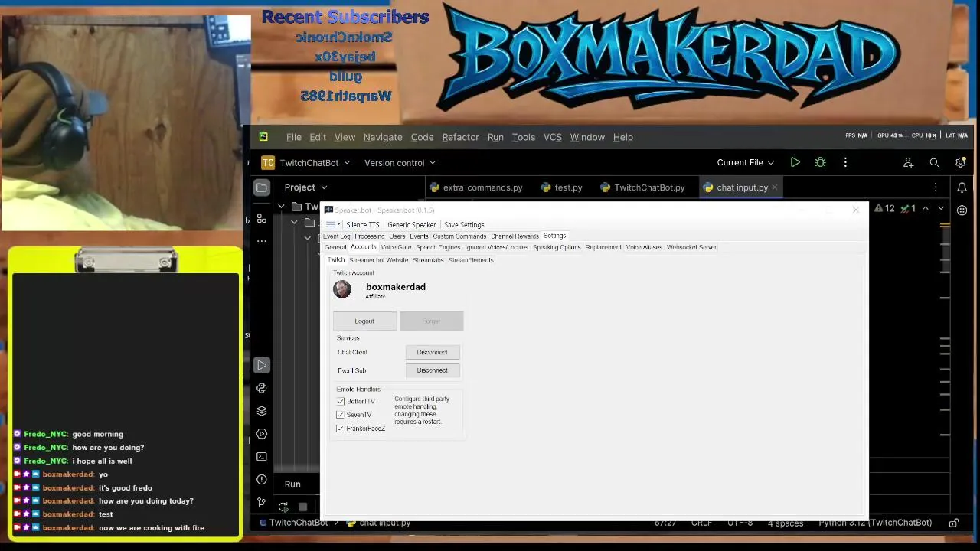Viewport: 980px width, 551px height.
Task: Toggle the BetterTTV emote handler checkbox
Action: coord(341,401)
